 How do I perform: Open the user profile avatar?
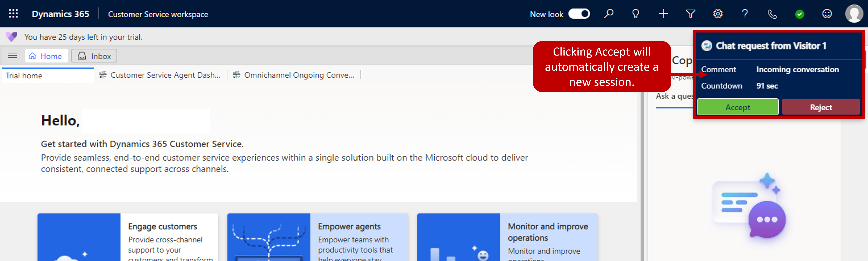click(854, 14)
